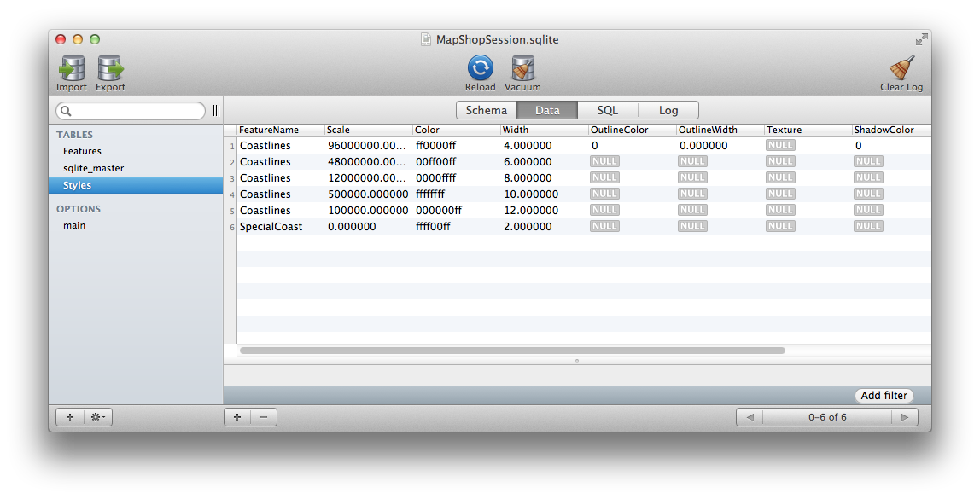Click the Add filter button
980x499 pixels.
884,396
